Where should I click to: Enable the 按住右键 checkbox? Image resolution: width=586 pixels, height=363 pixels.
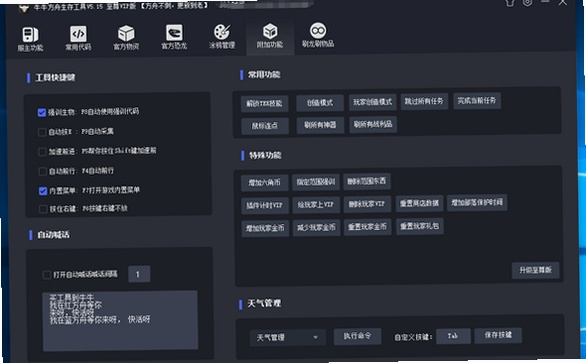point(43,209)
